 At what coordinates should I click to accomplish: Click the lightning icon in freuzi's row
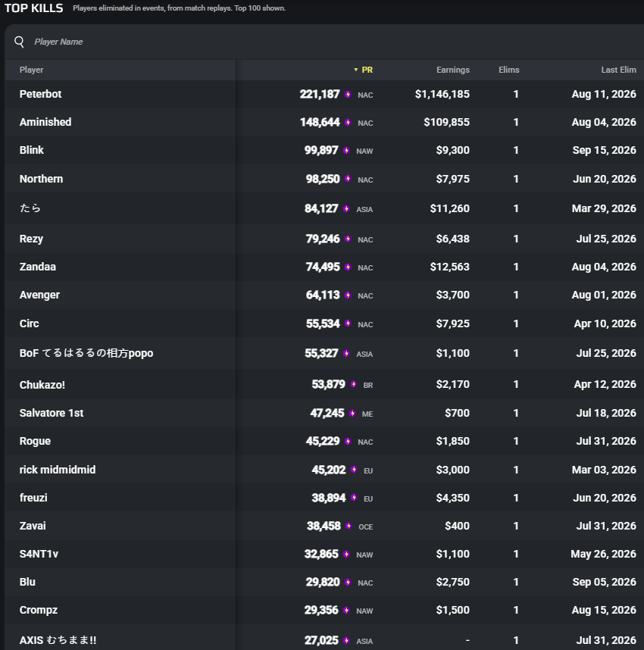pyautogui.click(x=354, y=498)
